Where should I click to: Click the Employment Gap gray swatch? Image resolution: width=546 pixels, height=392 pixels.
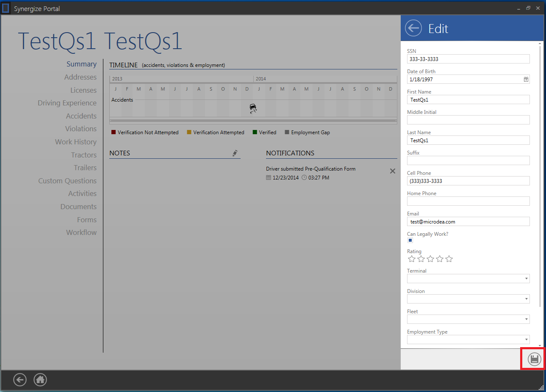[287, 132]
